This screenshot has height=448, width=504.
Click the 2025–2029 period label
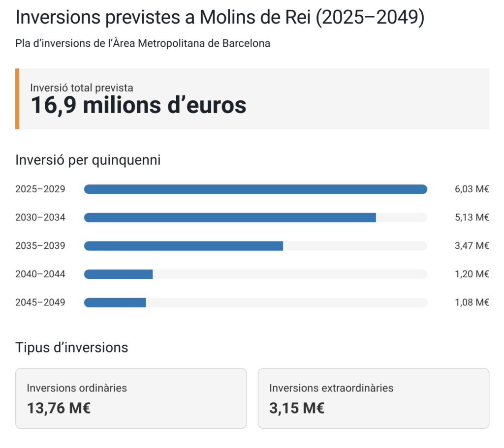pos(40,189)
